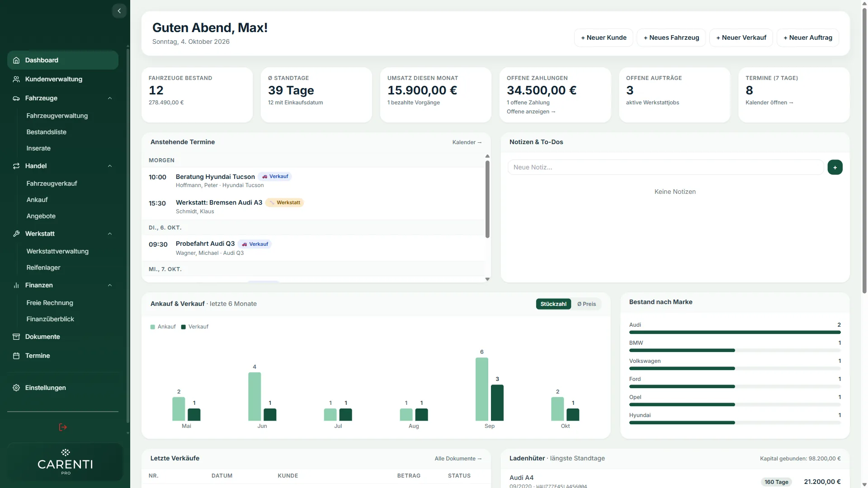Screen dimensions: 868x488
Task: Collapse the Fahrzeuge menu section
Action: (110, 98)
